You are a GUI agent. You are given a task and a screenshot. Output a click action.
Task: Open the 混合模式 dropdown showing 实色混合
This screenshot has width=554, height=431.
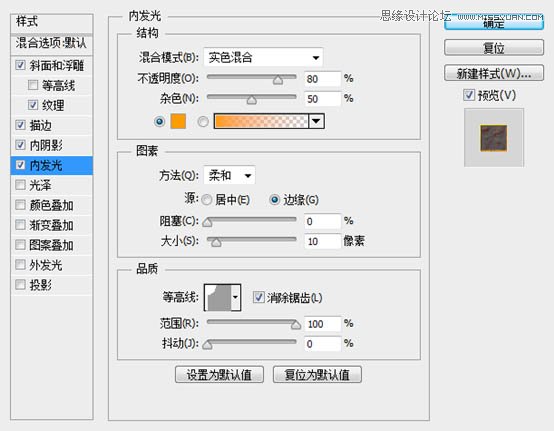[263, 57]
